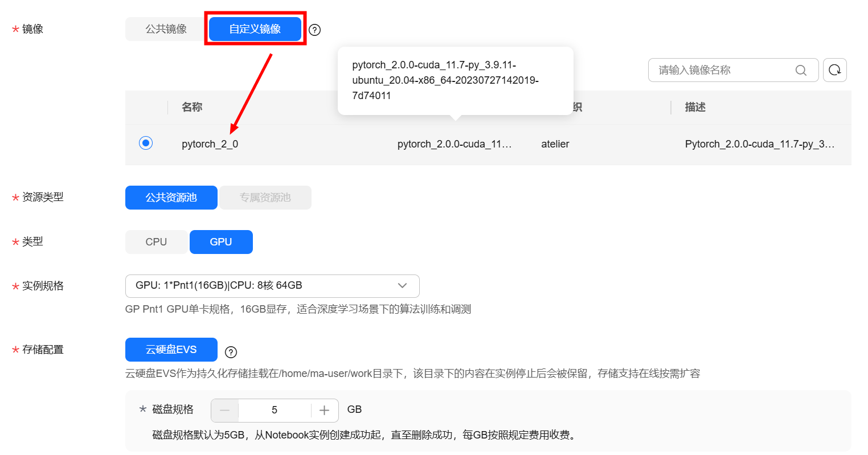Click chevron arrow in instance spec dropdown
868x455 pixels.
coord(402,286)
